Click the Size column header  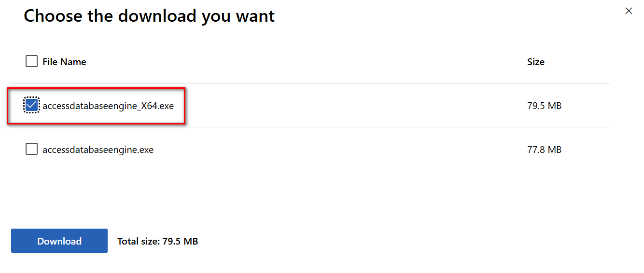click(535, 62)
